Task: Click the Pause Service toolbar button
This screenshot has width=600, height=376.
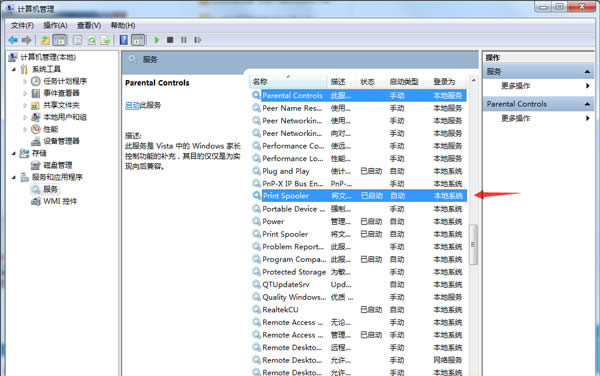Action: click(184, 40)
